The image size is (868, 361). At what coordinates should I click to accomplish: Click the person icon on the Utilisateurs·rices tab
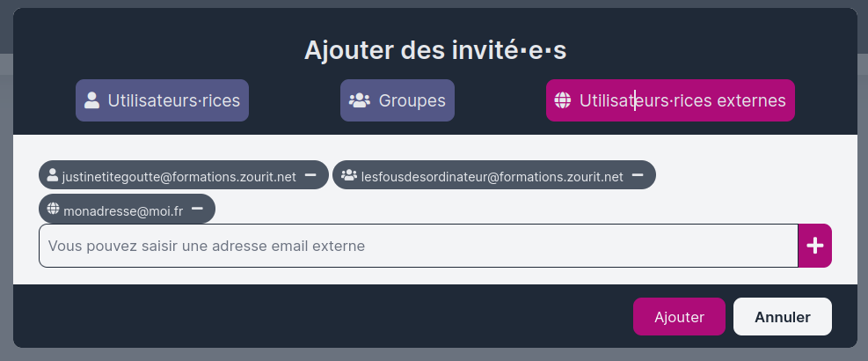(x=92, y=100)
